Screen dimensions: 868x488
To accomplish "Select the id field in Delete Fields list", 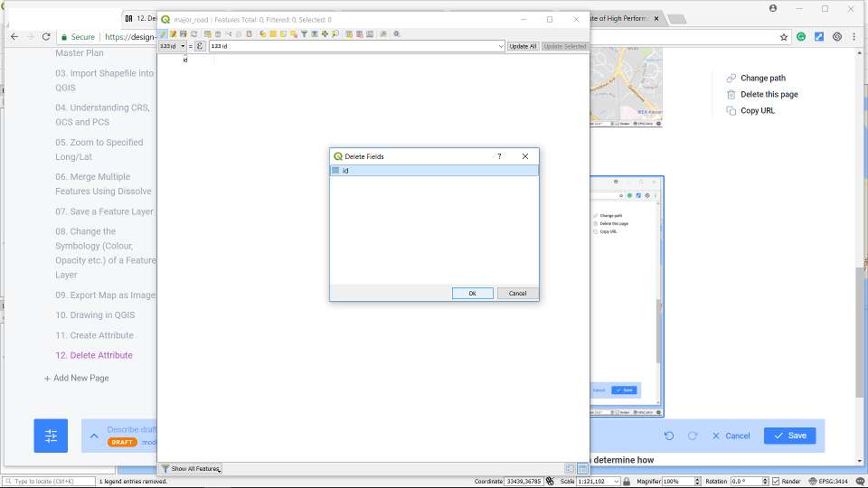I will click(x=434, y=170).
